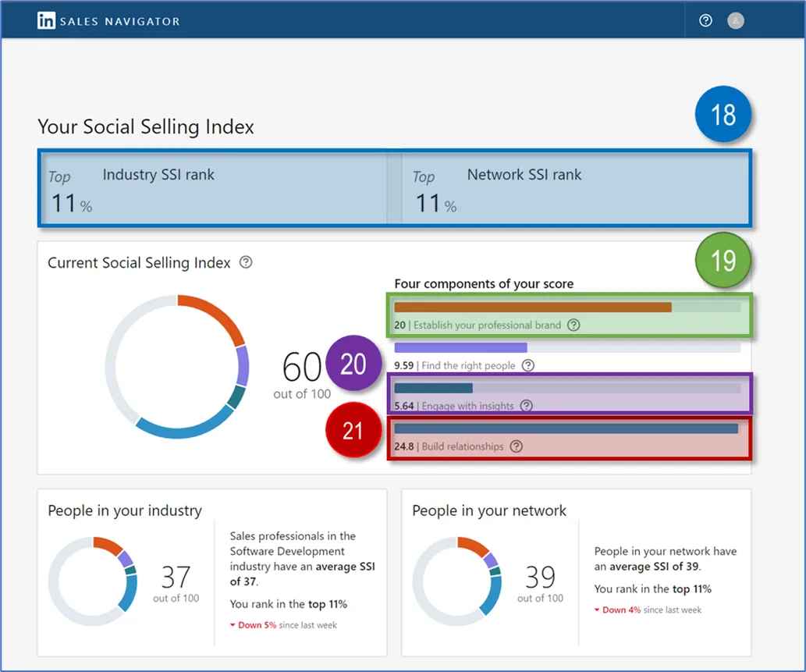Click the 'Find the right people' label

468,365
